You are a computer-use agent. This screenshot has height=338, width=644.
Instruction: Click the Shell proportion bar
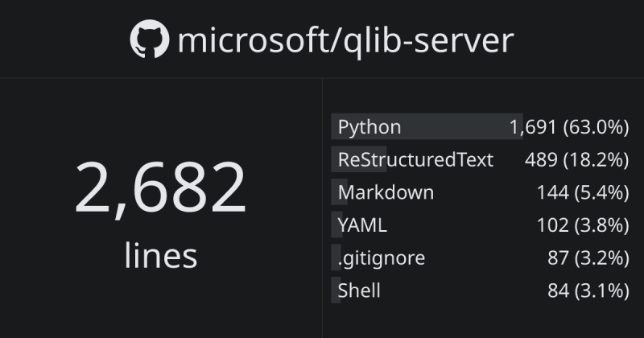[x=333, y=291]
